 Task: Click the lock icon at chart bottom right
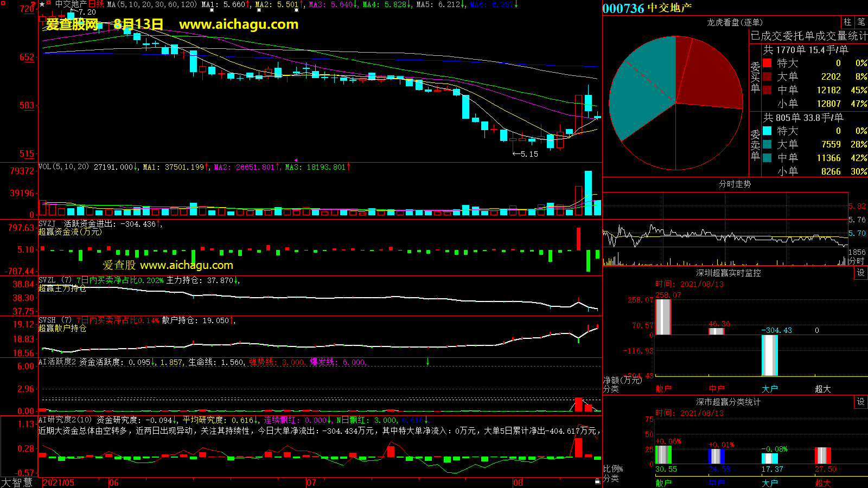(x=597, y=481)
